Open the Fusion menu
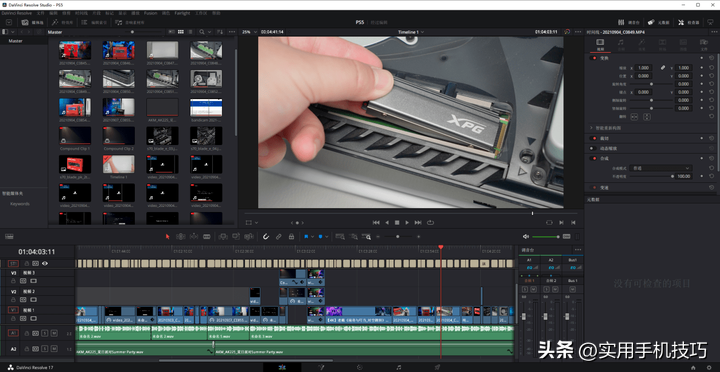 pos(150,13)
